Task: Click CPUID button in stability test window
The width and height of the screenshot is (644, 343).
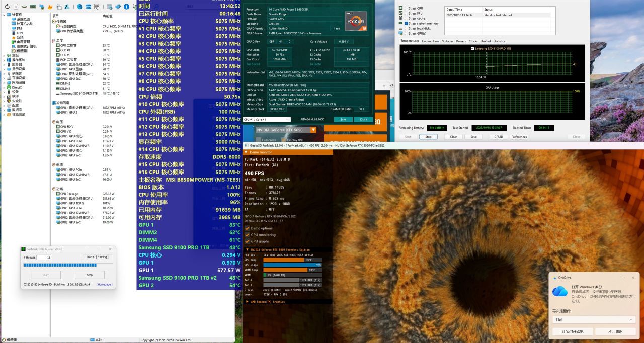Action: coord(498,137)
